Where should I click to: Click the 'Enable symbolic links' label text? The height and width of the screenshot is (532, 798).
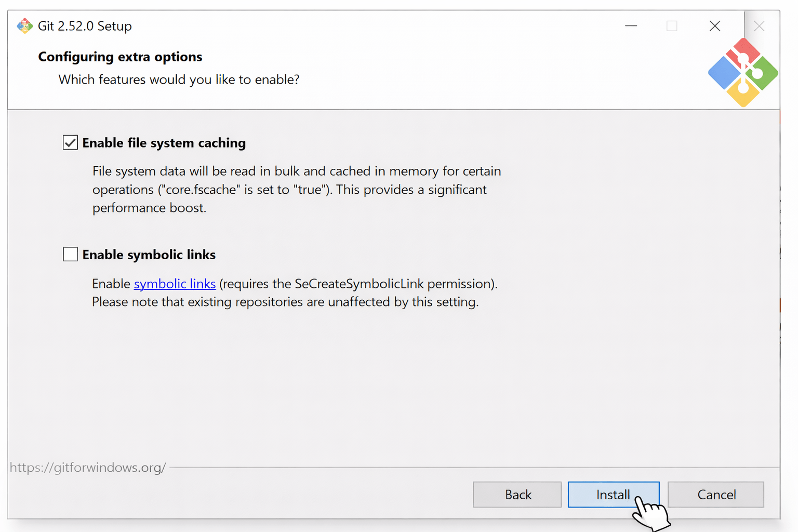(149, 255)
